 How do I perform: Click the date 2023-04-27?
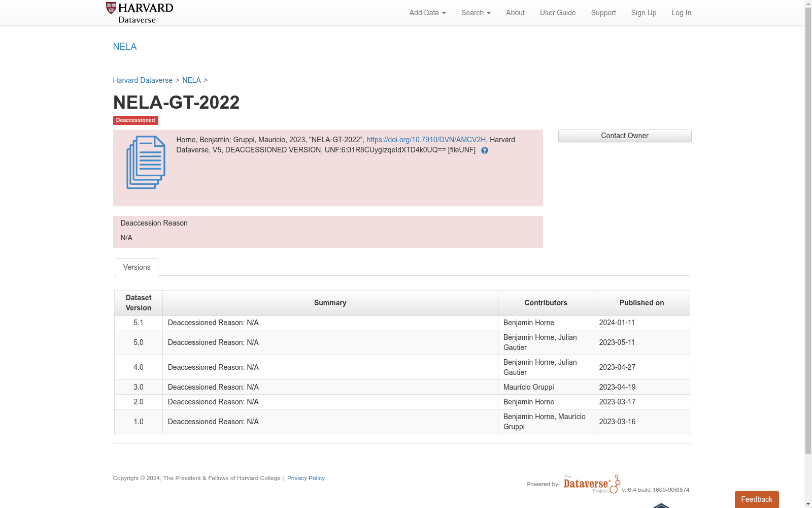coord(617,367)
